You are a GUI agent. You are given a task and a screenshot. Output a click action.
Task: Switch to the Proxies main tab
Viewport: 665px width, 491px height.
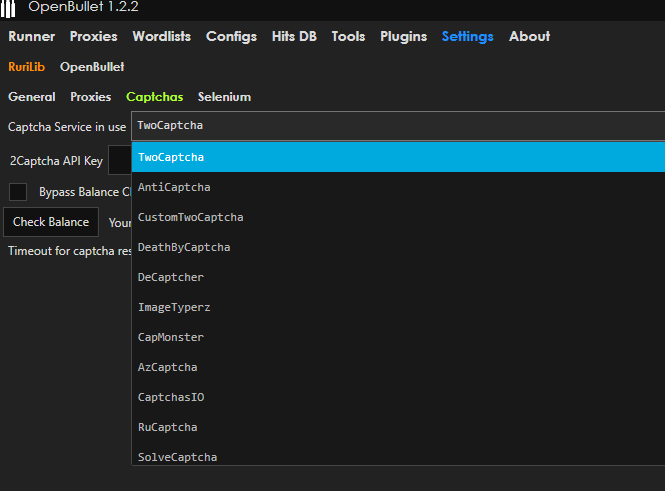(x=93, y=36)
